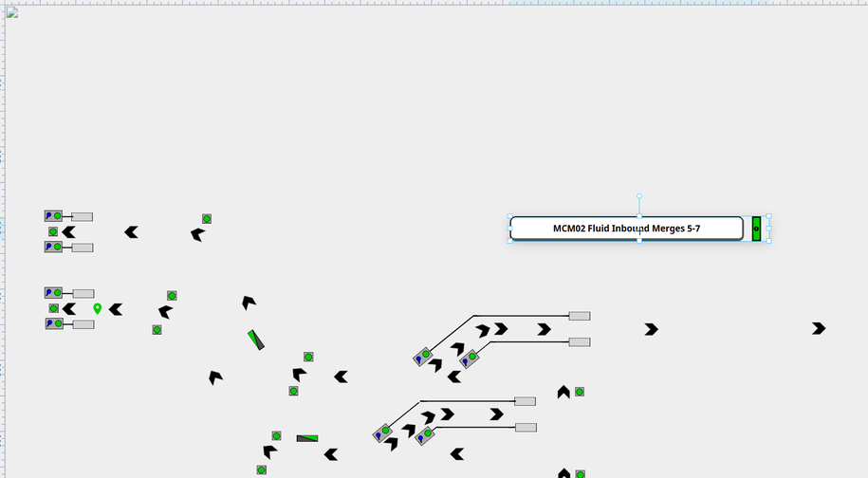This screenshot has width=868, height=478.
Task: Click the left resize handle of MCM02 label
Action: (x=510, y=229)
